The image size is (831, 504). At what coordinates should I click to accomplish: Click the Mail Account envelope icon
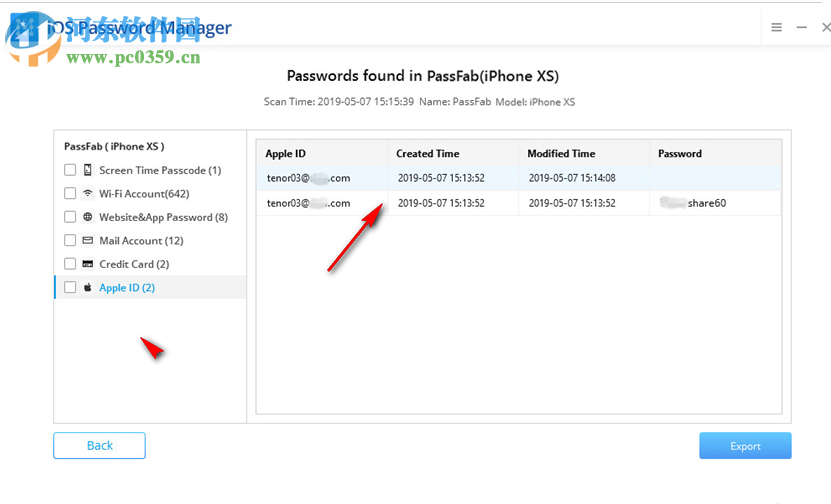click(87, 240)
